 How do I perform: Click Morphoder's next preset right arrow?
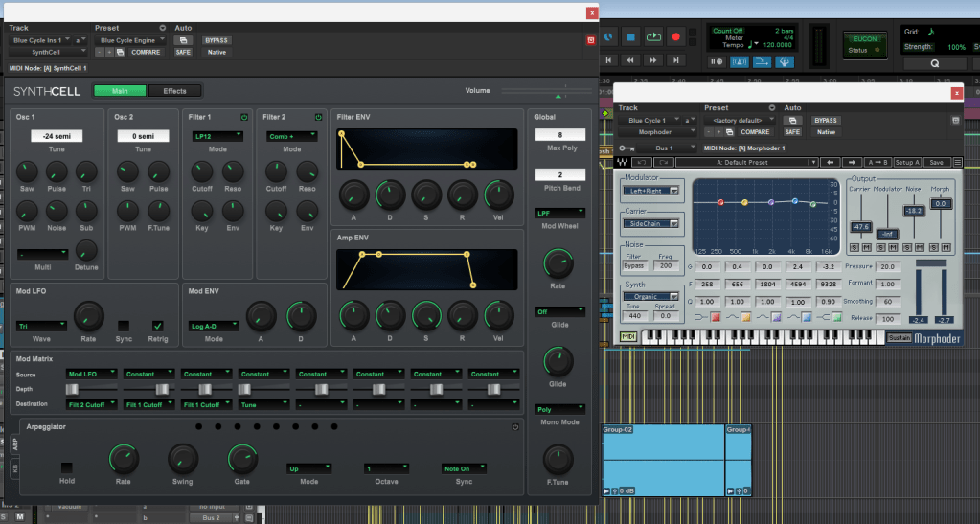coord(853,162)
